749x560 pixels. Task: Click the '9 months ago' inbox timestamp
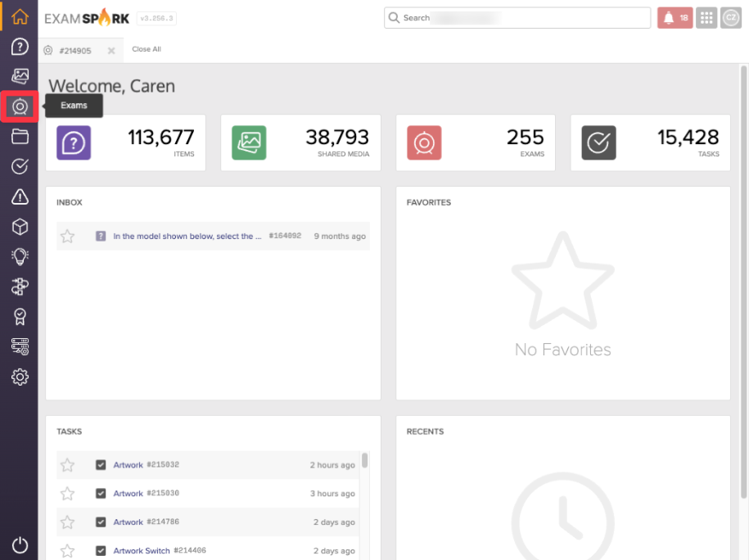point(340,236)
